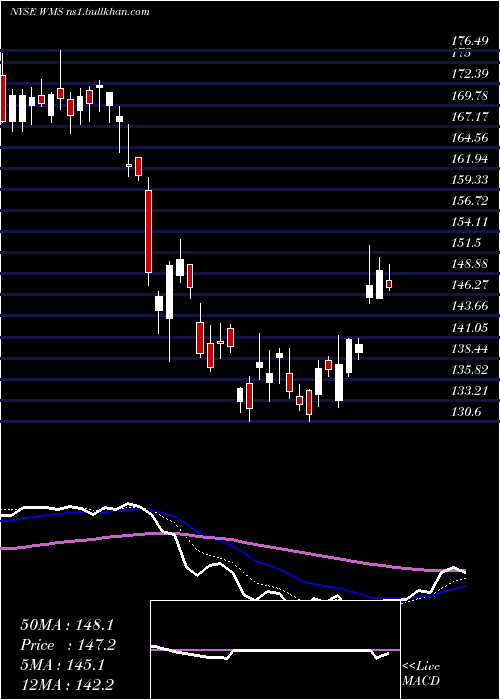
Task: Click the 135.82 price axis label
Action: pyautogui.click(x=470, y=370)
